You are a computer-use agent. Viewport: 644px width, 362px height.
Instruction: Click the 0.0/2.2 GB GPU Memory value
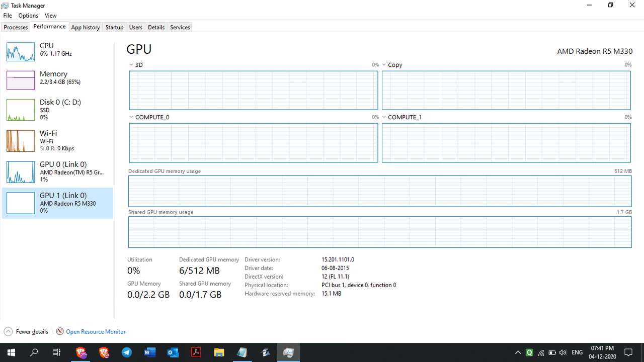coord(148,295)
